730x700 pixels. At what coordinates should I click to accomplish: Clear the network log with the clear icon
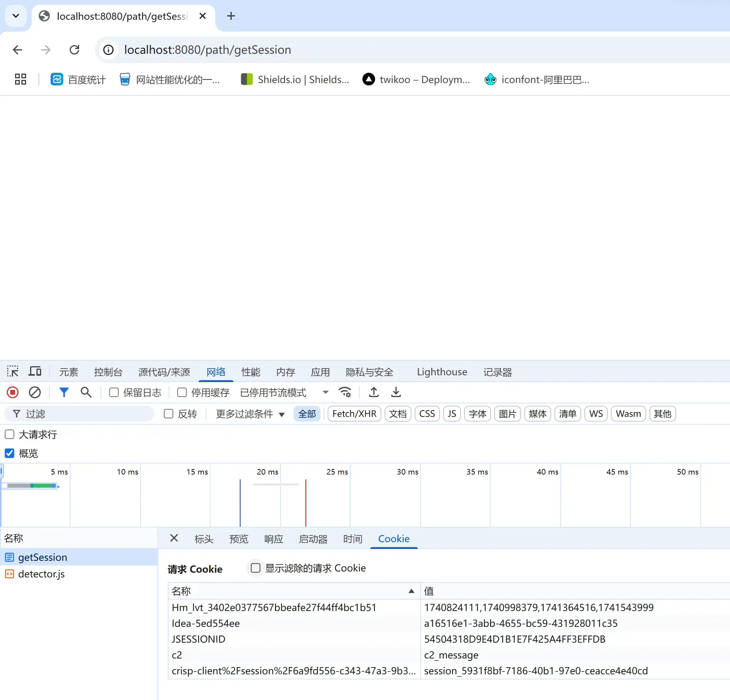[x=35, y=392]
